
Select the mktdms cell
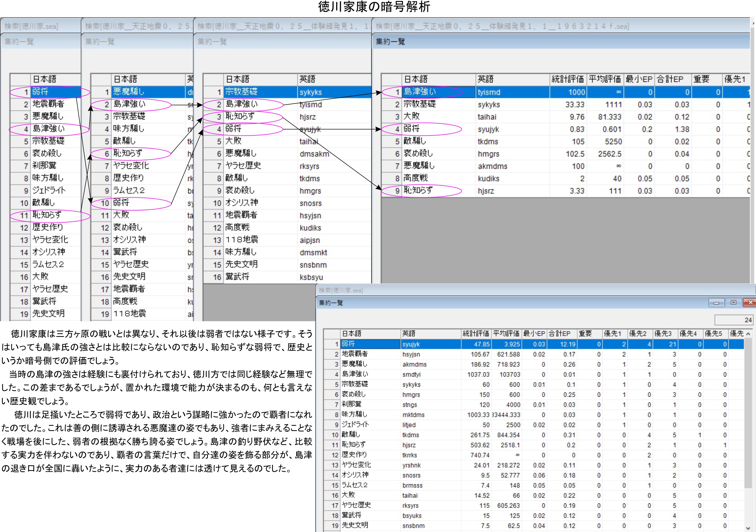coord(431,415)
